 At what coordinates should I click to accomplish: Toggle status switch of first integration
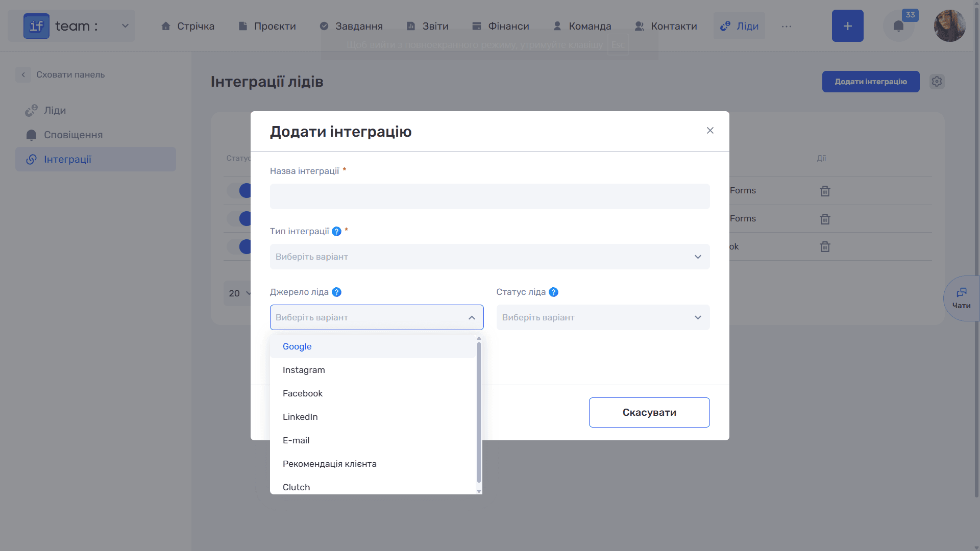pyautogui.click(x=239, y=191)
